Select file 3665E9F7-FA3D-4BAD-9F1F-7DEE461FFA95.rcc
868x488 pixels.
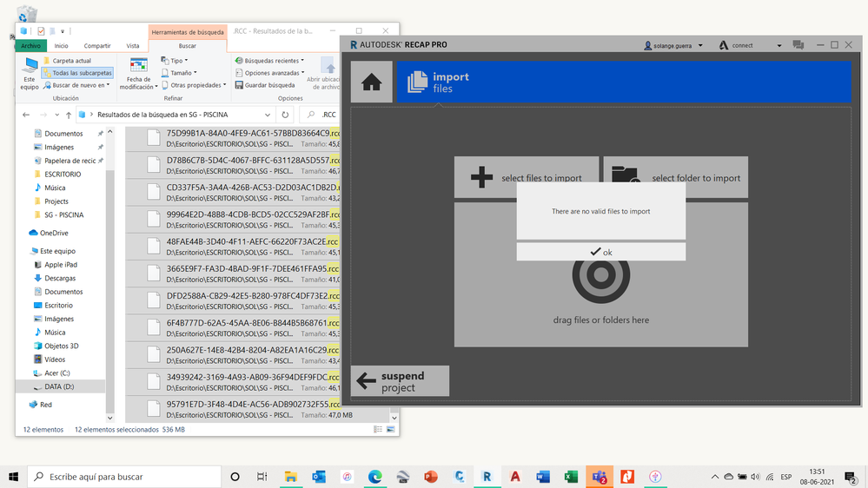coord(233,274)
